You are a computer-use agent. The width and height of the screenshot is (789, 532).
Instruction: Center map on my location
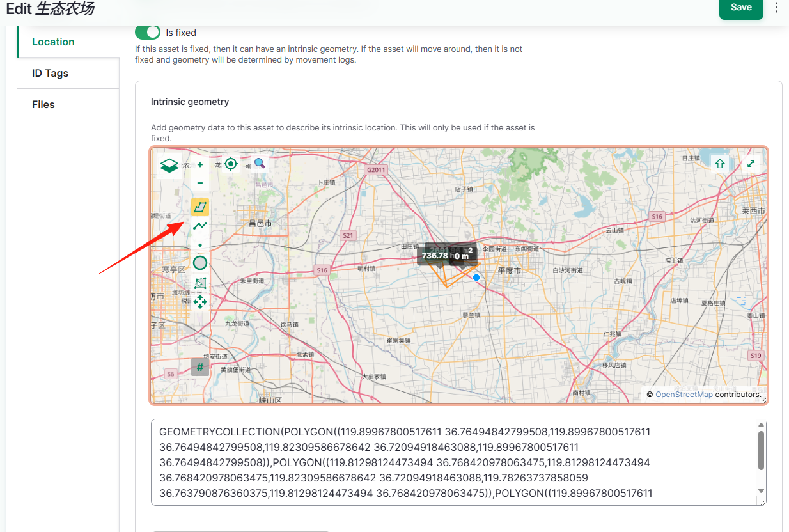tap(231, 164)
